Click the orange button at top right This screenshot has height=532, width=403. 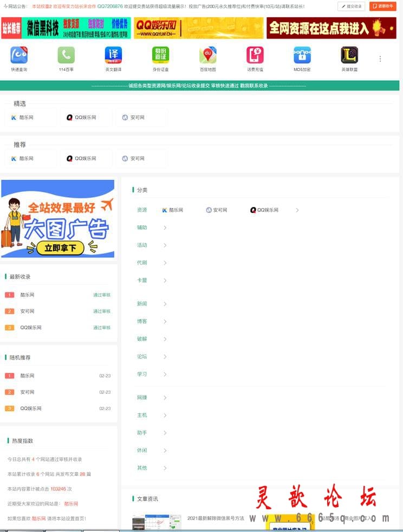(x=382, y=6)
